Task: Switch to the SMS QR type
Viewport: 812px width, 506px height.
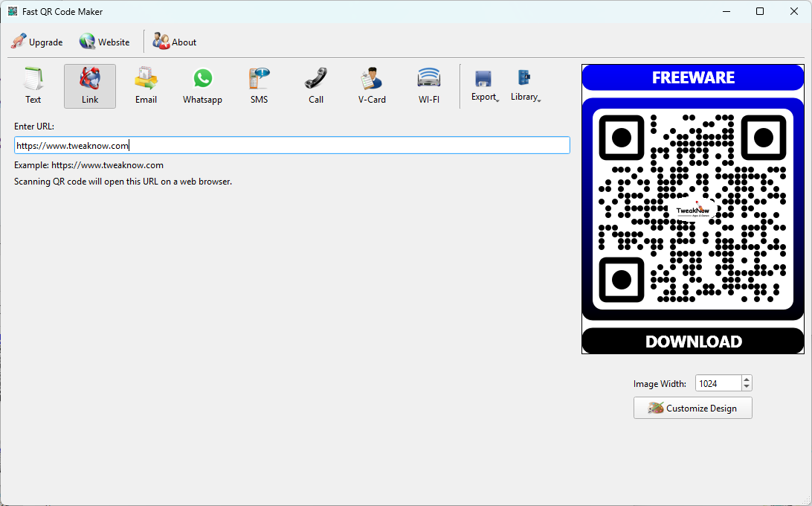Action: coord(259,86)
